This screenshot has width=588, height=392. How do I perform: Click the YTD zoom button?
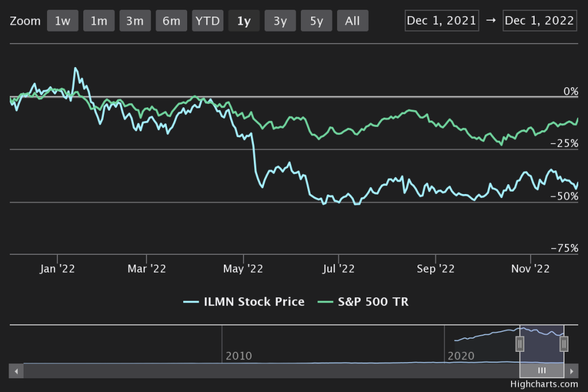click(x=207, y=21)
